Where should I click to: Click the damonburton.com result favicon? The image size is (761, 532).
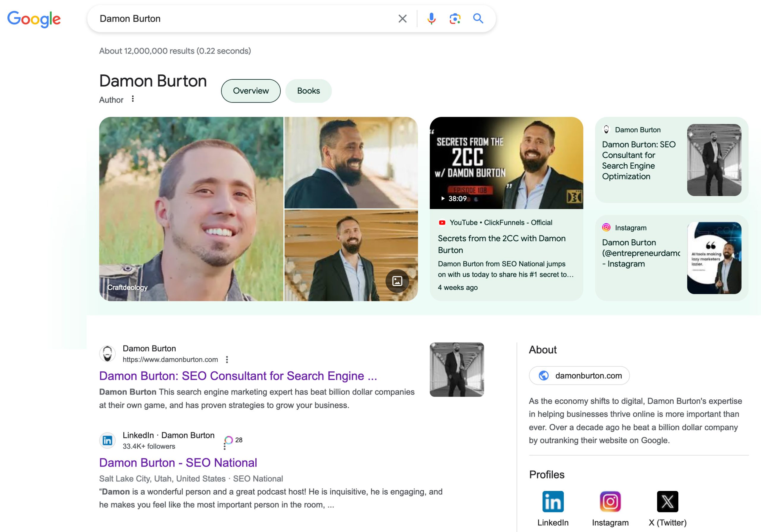click(x=107, y=354)
